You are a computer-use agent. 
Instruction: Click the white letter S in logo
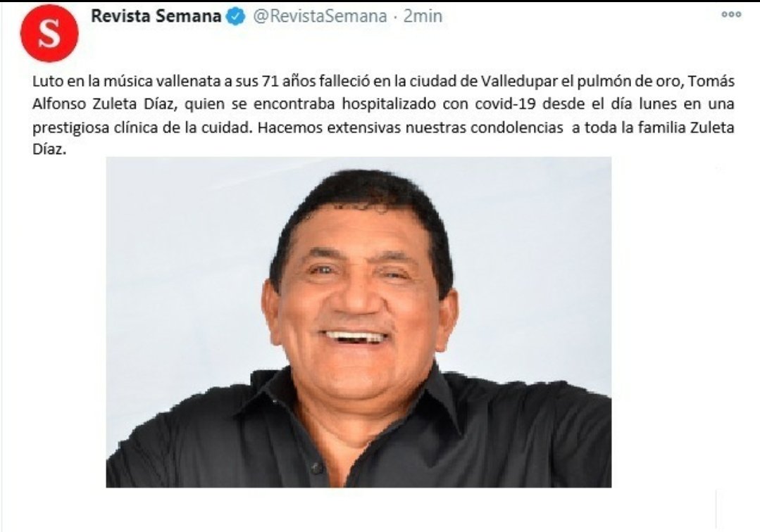(49, 34)
